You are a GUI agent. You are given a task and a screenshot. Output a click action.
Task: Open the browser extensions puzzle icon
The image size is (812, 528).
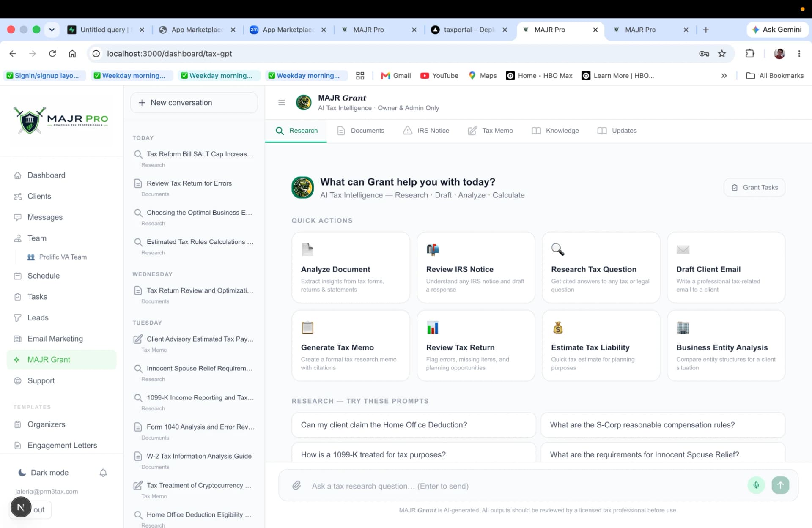click(x=750, y=54)
